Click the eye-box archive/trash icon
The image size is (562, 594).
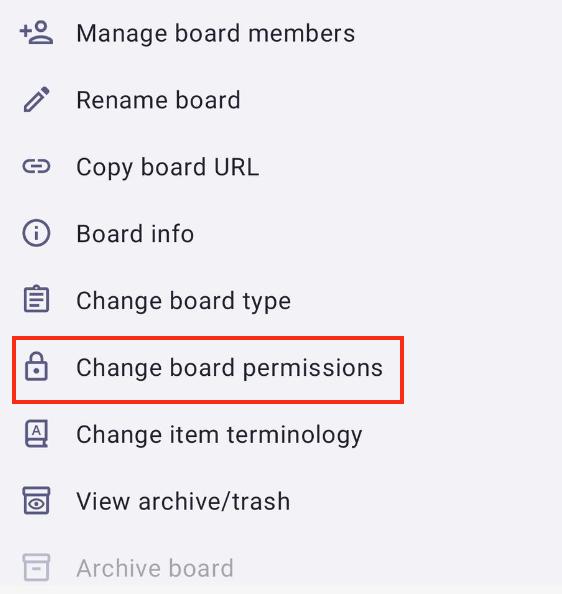click(x=36, y=500)
